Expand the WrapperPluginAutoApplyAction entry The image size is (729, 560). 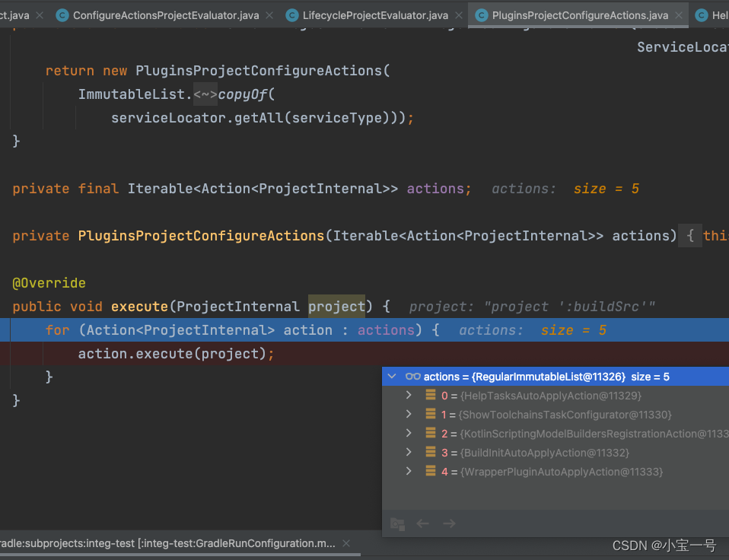pos(409,471)
